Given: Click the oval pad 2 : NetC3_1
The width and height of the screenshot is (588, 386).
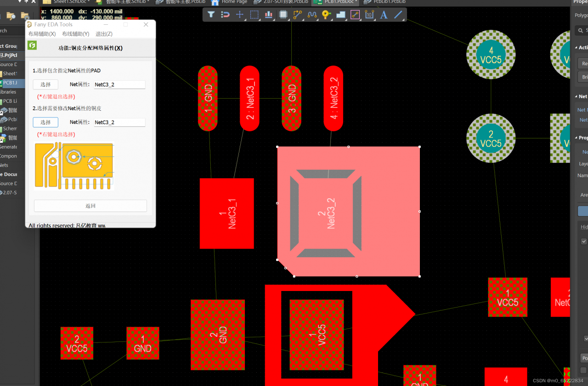Looking at the screenshot, I should tap(250, 98).
